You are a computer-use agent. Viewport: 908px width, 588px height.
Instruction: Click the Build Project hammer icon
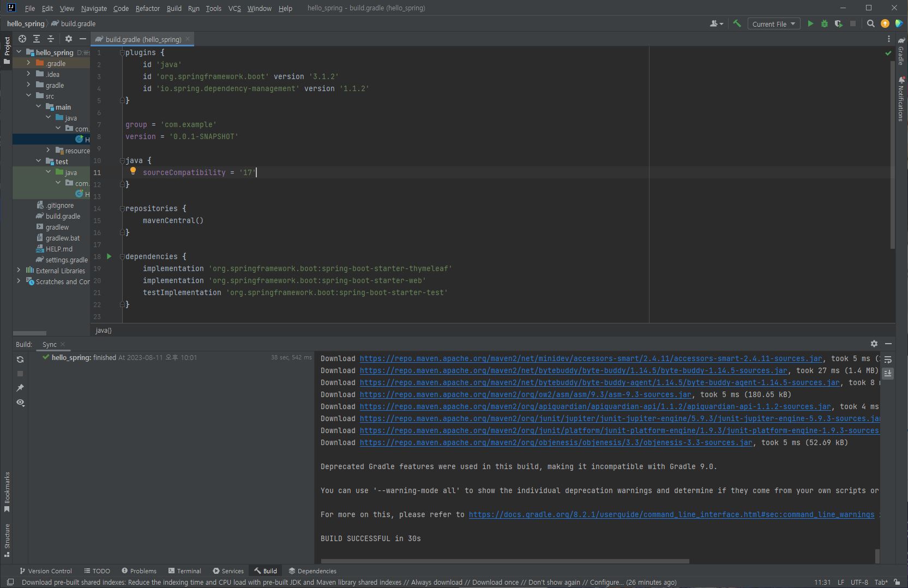737,23
